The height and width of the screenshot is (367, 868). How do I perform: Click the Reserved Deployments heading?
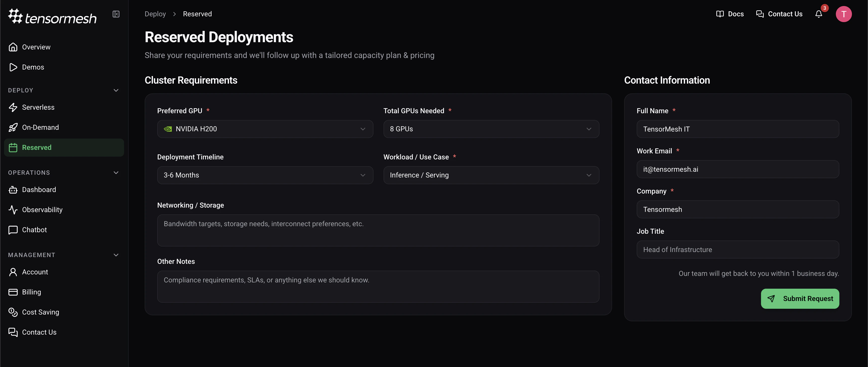tap(219, 37)
